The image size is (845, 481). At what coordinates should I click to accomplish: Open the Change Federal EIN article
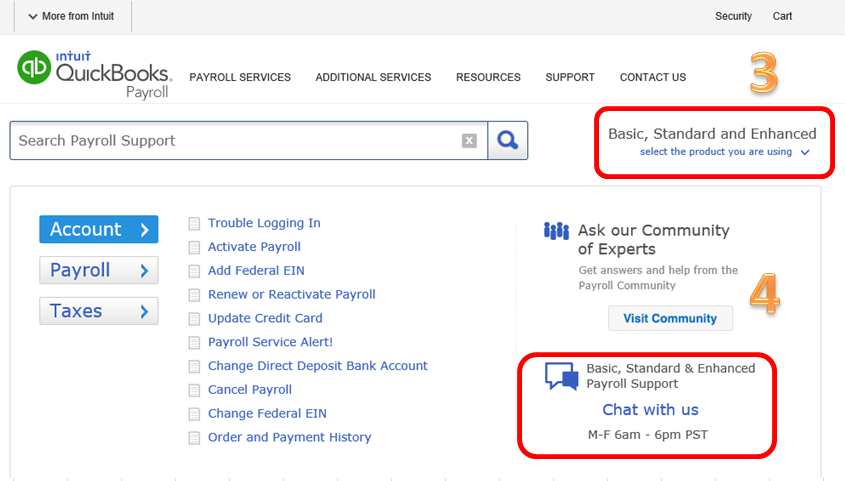pos(267,413)
